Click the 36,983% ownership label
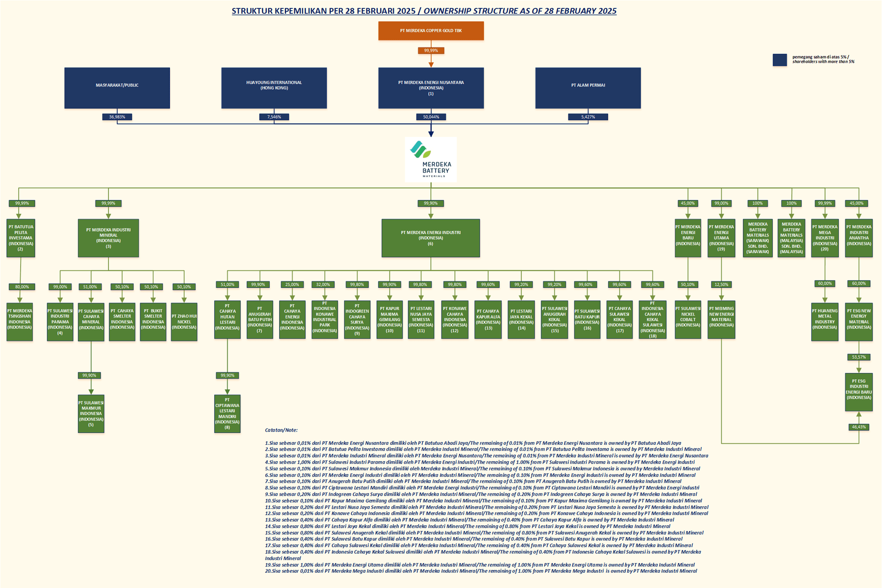Screen dimensions: 882x588 coord(117,117)
